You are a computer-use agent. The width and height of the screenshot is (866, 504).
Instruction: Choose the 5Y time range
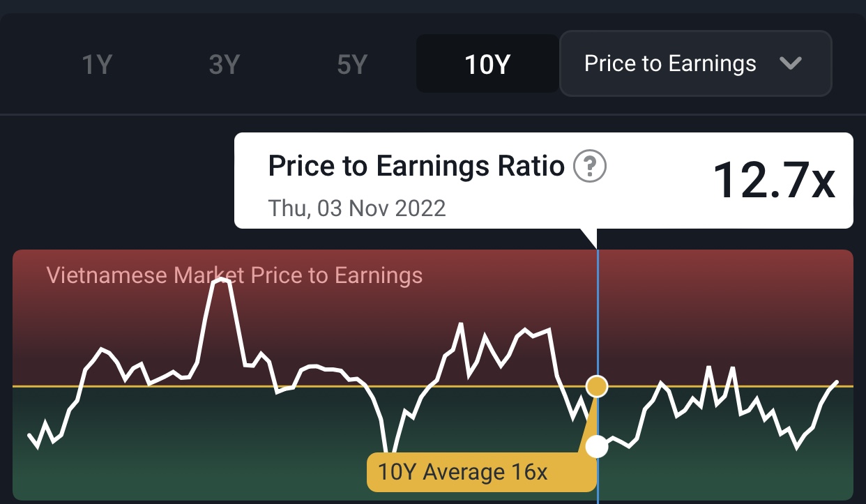tap(351, 65)
